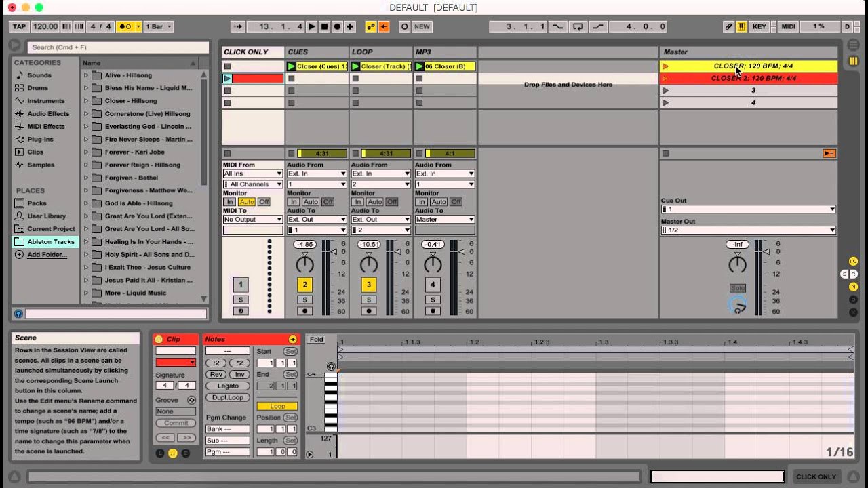Click the KEY map mode button
Image resolution: width=868 pixels, height=488 pixels.
pos(759,26)
